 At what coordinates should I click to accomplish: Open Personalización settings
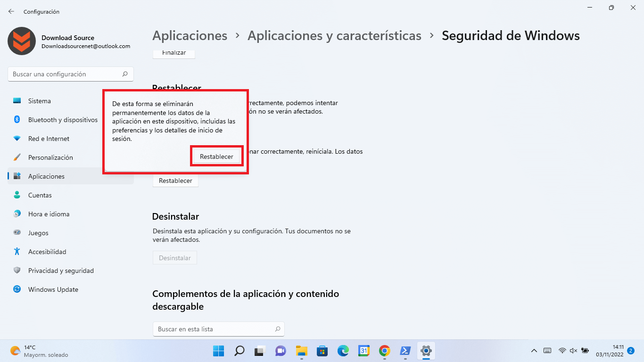71,157
